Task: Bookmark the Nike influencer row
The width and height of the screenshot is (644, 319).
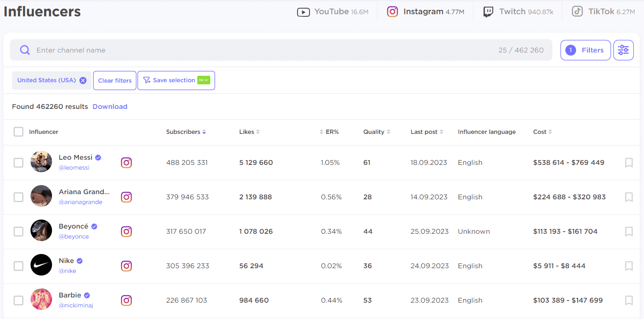Action: point(629,266)
